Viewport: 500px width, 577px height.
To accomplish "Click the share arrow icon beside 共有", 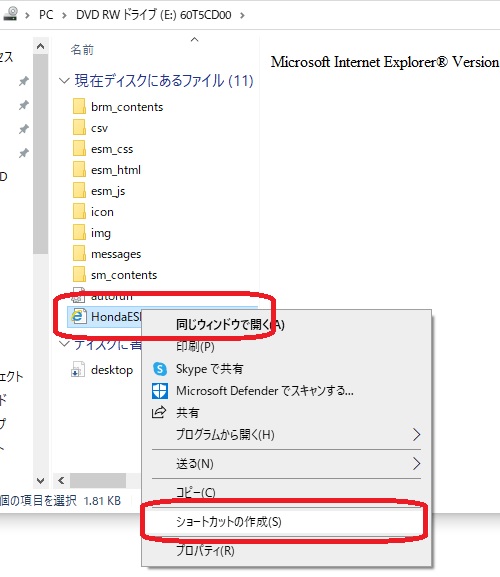I will point(159,413).
